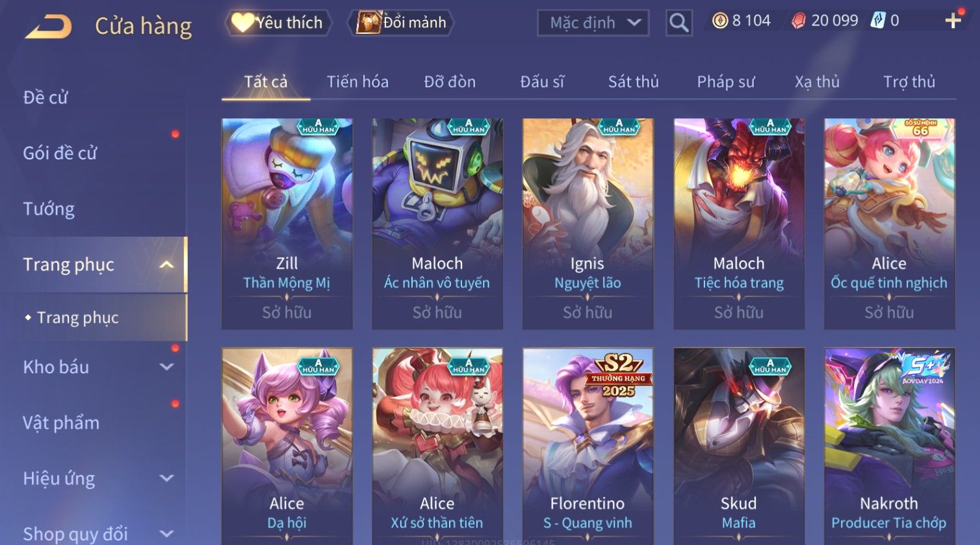Open Tướng in the sidebar

click(49, 209)
